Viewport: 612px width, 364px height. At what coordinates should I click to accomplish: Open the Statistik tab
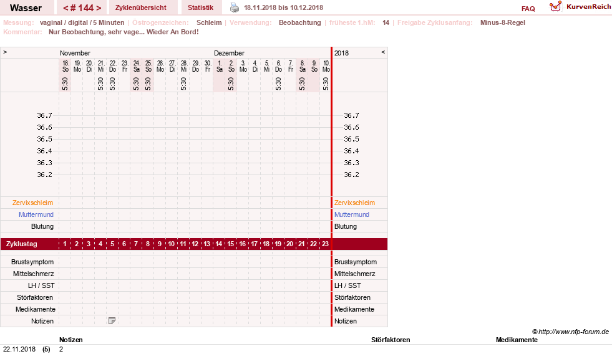(x=201, y=7)
